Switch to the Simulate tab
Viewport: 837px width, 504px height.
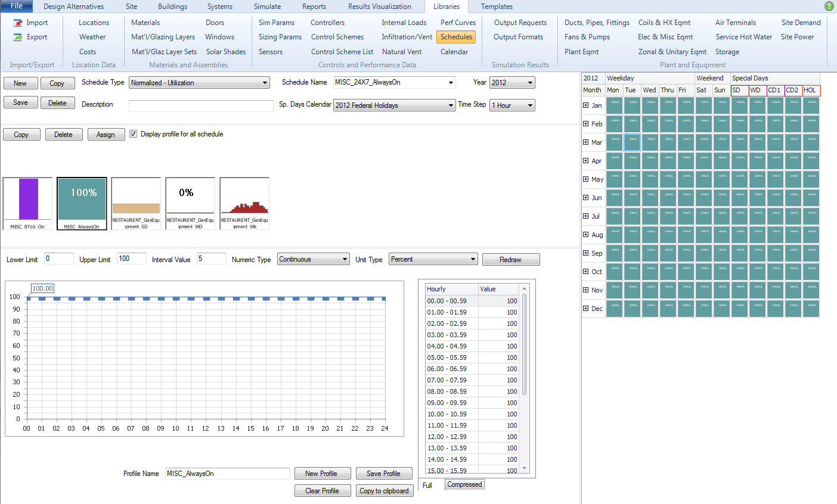[267, 7]
